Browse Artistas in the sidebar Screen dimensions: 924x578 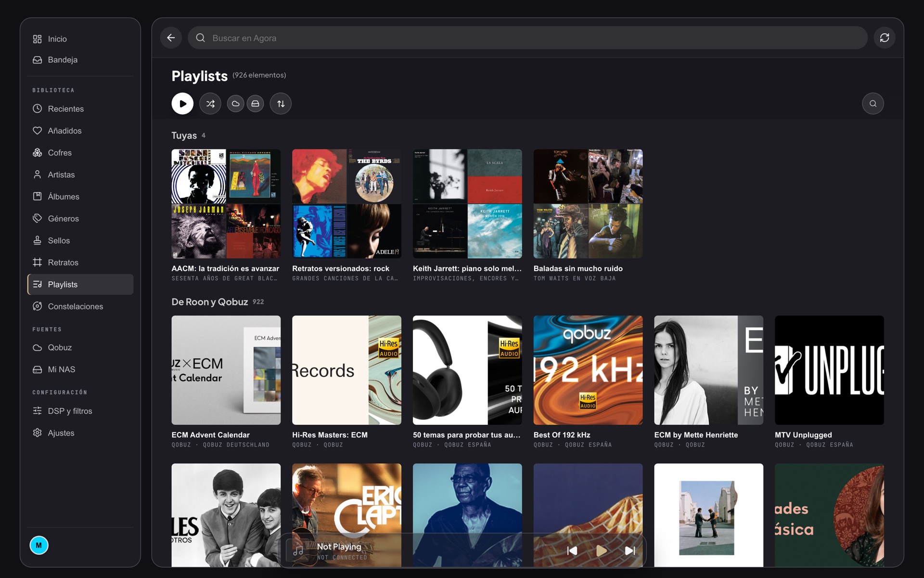click(80, 174)
